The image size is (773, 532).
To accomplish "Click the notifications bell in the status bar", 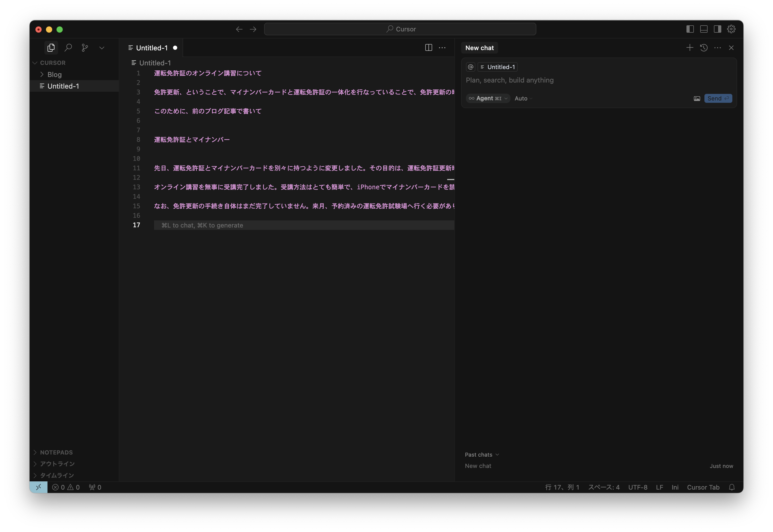I will [732, 487].
